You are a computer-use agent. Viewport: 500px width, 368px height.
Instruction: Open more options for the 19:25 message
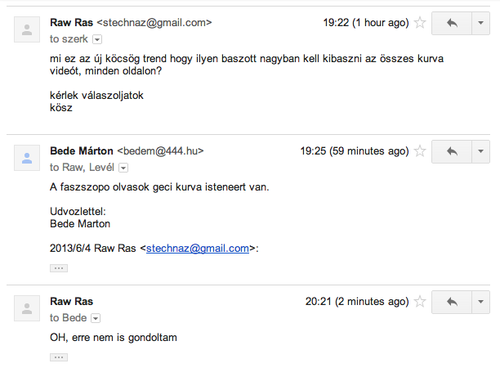tap(481, 152)
